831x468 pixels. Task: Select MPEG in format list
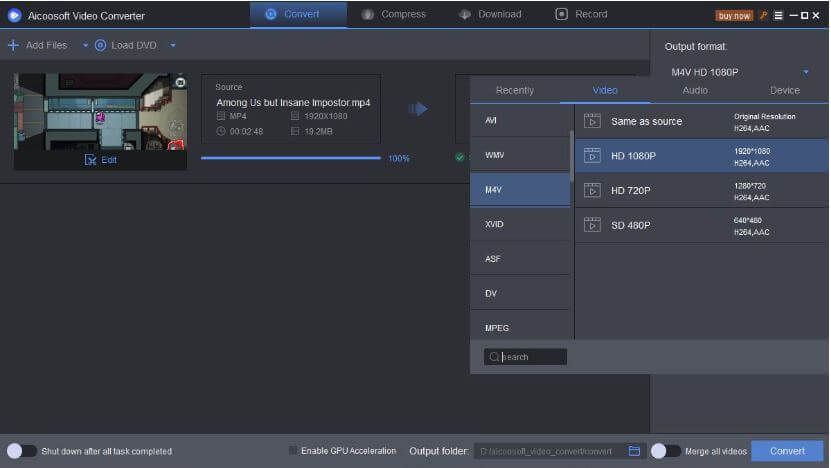click(520, 327)
